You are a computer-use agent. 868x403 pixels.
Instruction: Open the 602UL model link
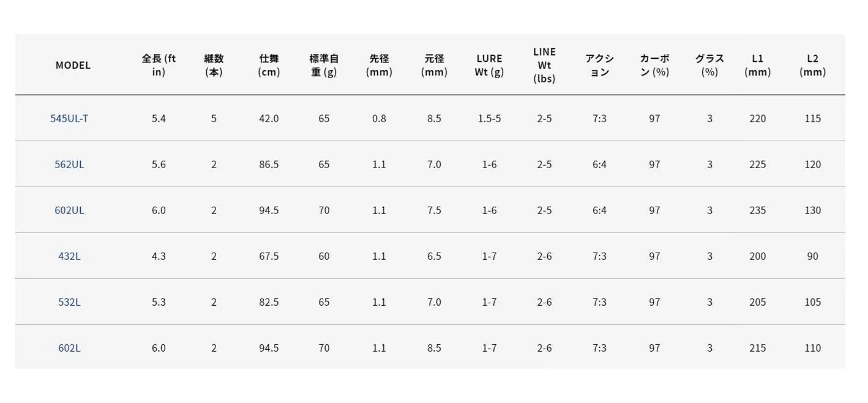point(69,210)
